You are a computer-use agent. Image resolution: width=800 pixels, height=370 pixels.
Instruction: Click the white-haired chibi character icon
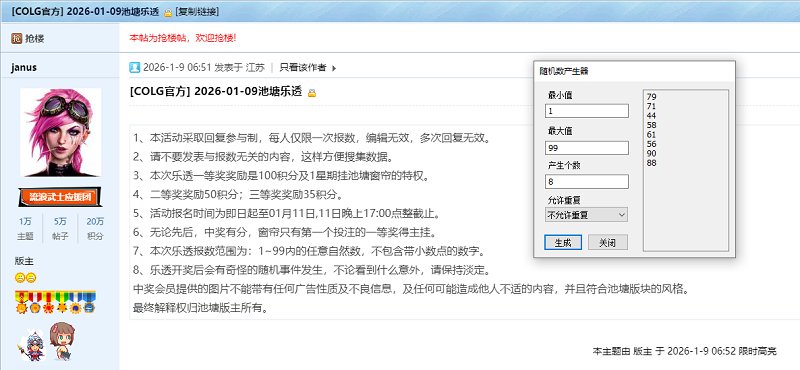pos(33,346)
